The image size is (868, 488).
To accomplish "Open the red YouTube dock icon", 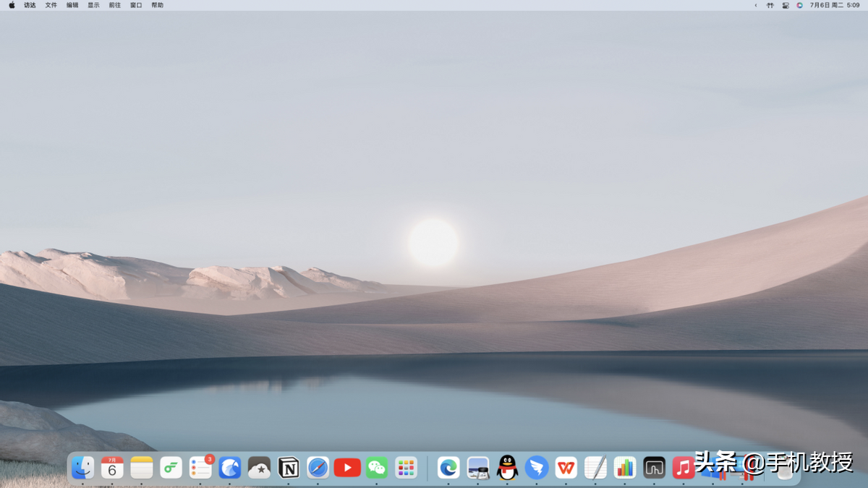I will click(x=347, y=468).
